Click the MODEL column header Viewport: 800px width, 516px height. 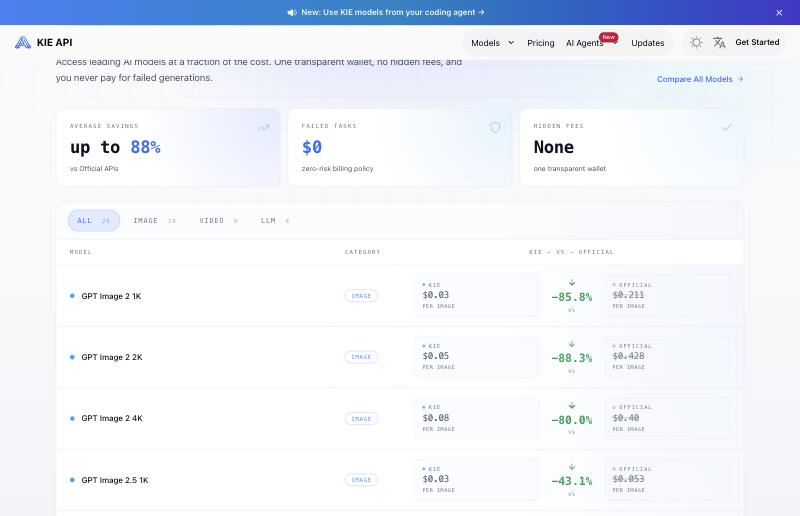pos(81,252)
